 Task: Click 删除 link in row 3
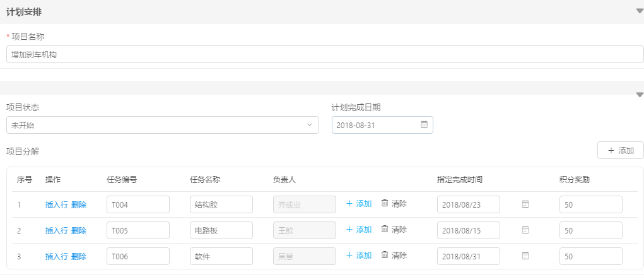(x=79, y=256)
